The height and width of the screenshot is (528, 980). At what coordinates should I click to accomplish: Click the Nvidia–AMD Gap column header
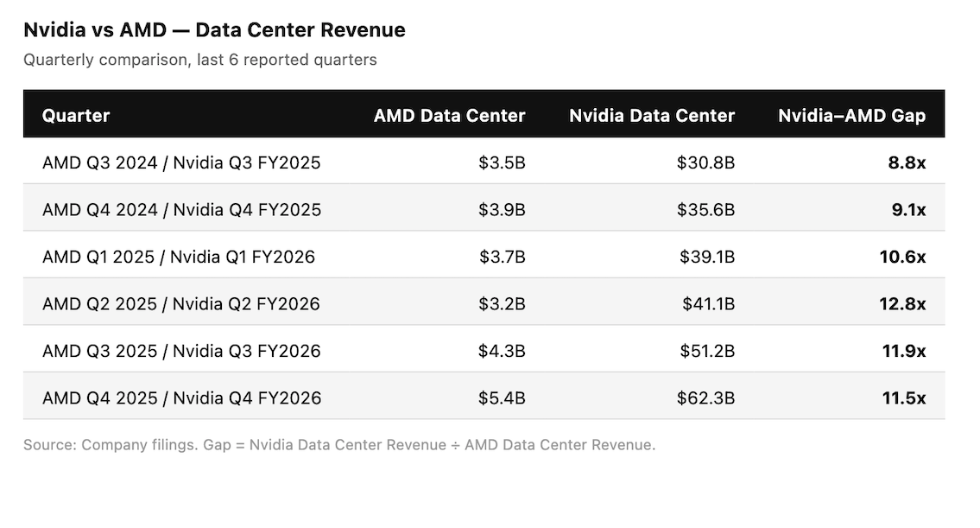(x=851, y=116)
